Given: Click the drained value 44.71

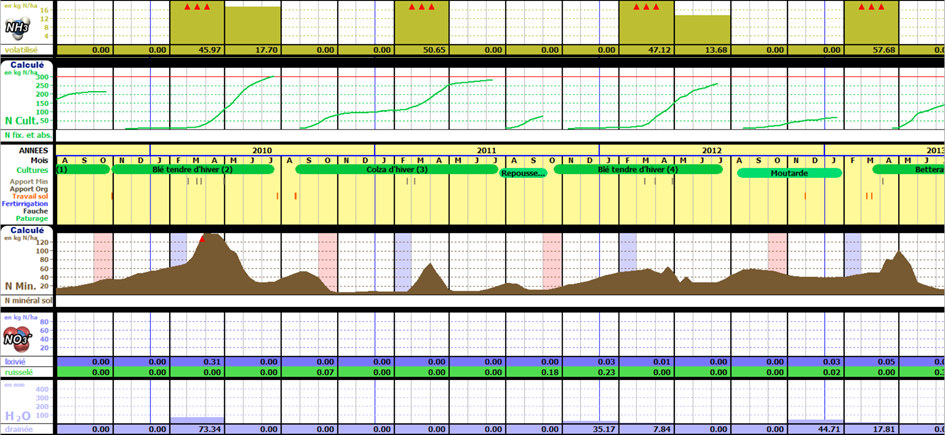Looking at the screenshot, I should [x=829, y=429].
